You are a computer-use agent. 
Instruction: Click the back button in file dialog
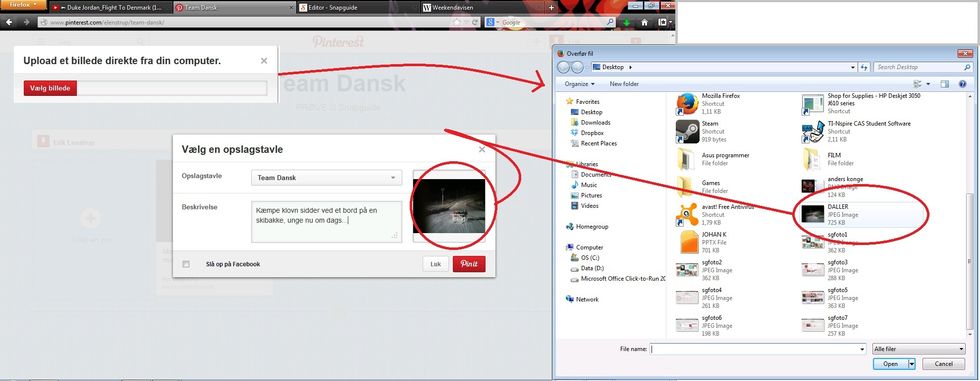click(562, 67)
